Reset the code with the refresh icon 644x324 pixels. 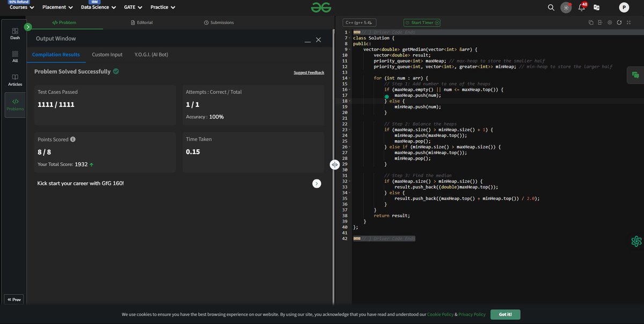pyautogui.click(x=619, y=23)
